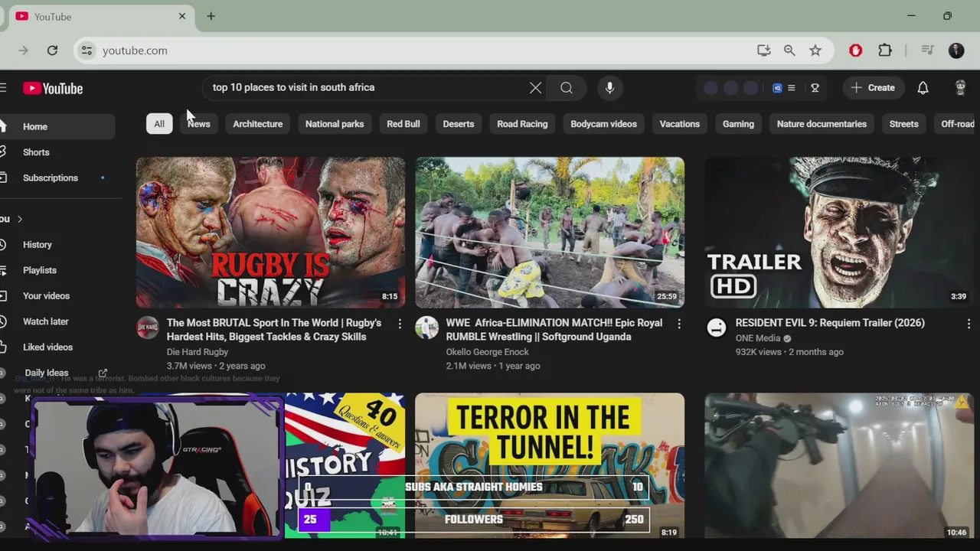Select the Deserts chip

459,124
